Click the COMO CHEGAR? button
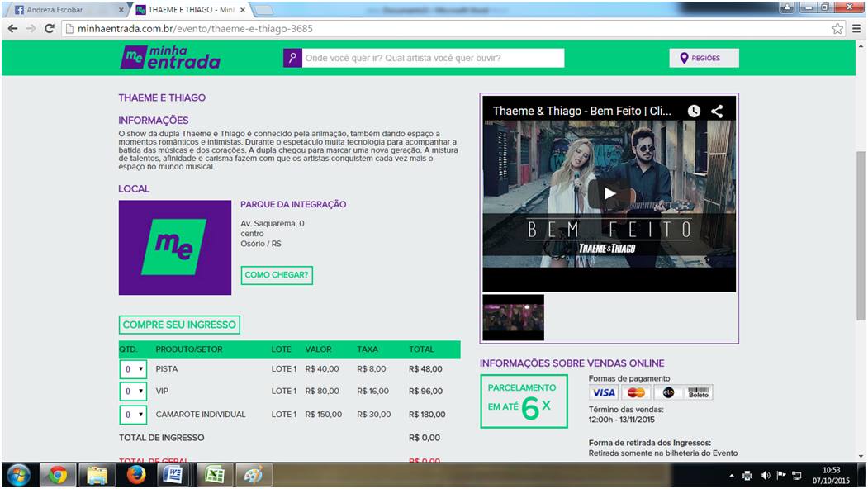Screen dimensions: 868x489 pos(277,275)
